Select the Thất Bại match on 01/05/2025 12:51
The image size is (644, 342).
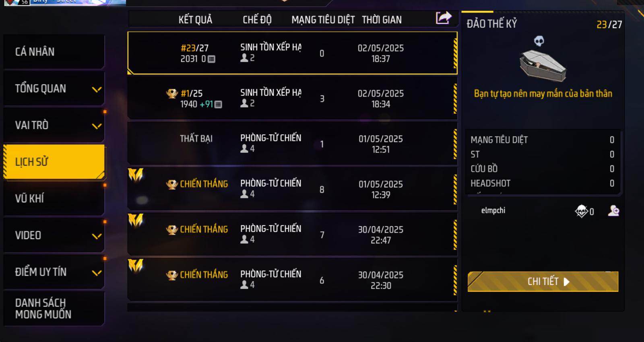(292, 144)
